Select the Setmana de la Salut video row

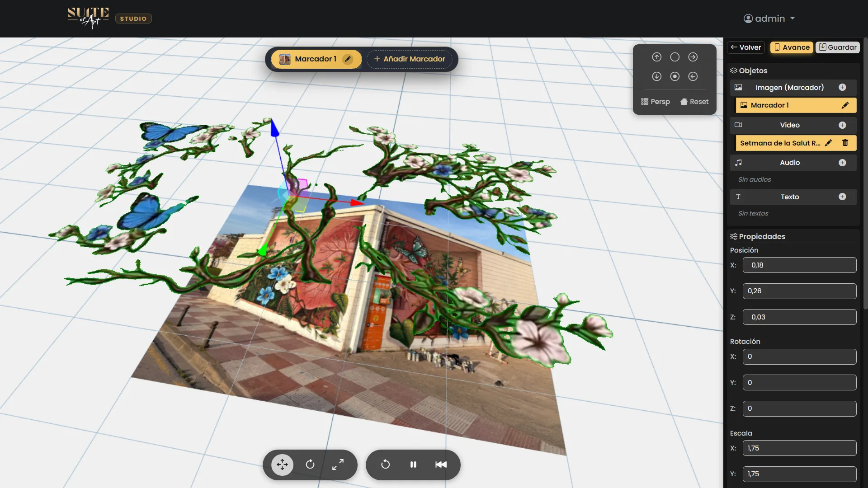pyautogui.click(x=796, y=143)
